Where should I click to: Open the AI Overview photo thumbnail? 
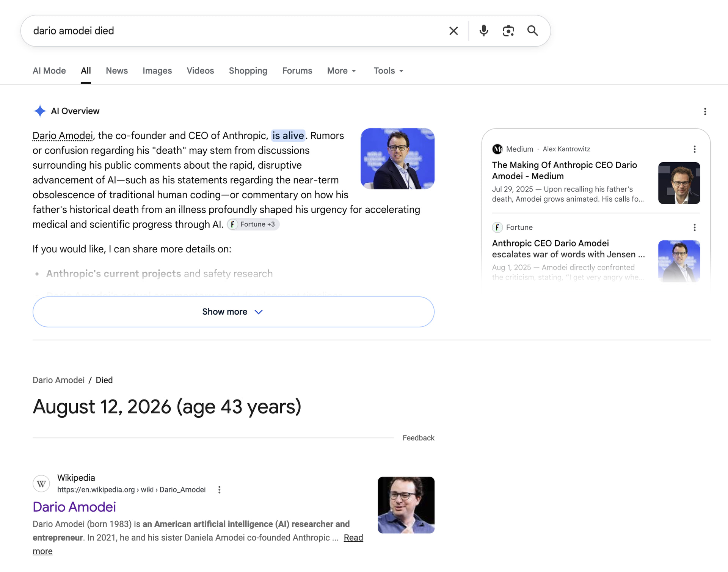coord(397,159)
